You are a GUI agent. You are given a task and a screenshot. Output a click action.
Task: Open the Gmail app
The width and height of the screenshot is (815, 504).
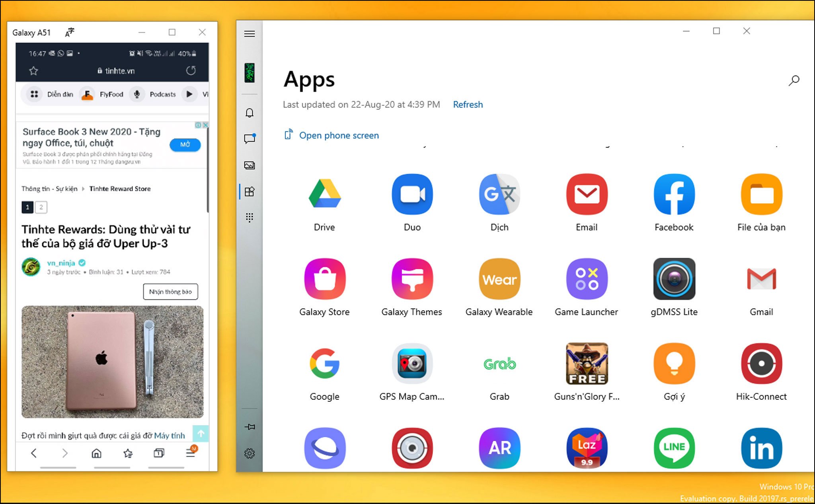762,279
